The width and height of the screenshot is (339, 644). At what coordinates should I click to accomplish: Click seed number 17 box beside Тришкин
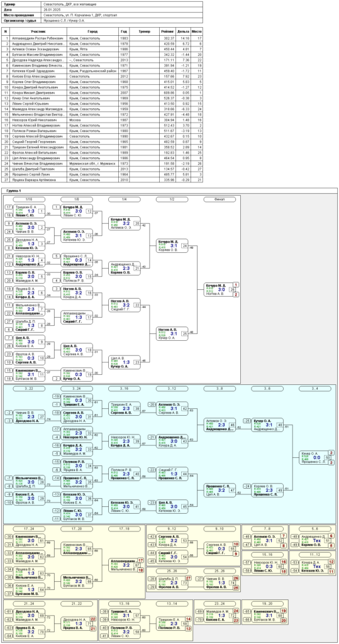8,207
